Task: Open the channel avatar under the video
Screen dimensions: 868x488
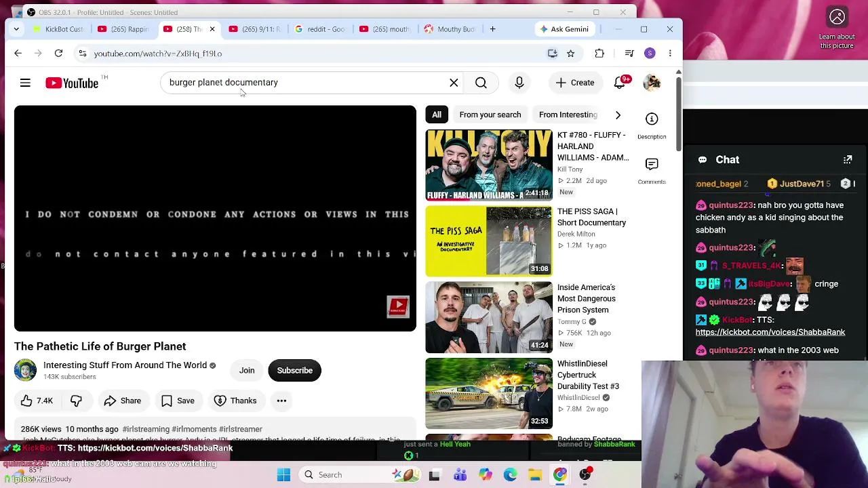Action: [25, 370]
